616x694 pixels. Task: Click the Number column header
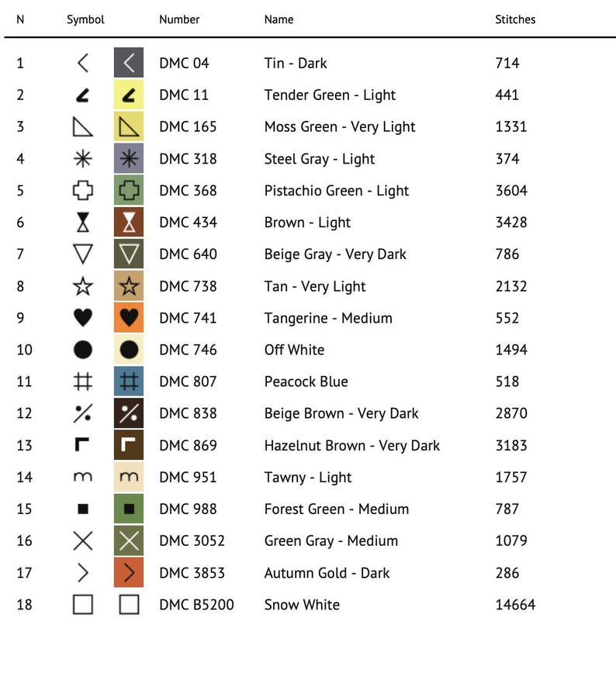179,19
